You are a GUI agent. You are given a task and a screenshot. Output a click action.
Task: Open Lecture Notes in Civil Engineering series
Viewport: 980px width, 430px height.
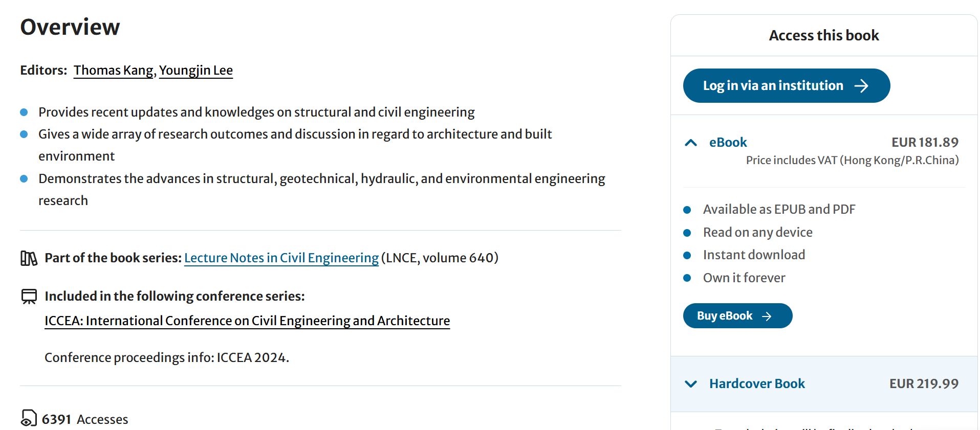coord(281,258)
